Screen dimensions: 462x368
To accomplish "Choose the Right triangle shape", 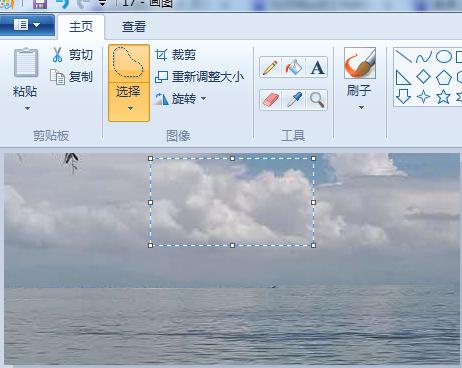I will [x=404, y=77].
